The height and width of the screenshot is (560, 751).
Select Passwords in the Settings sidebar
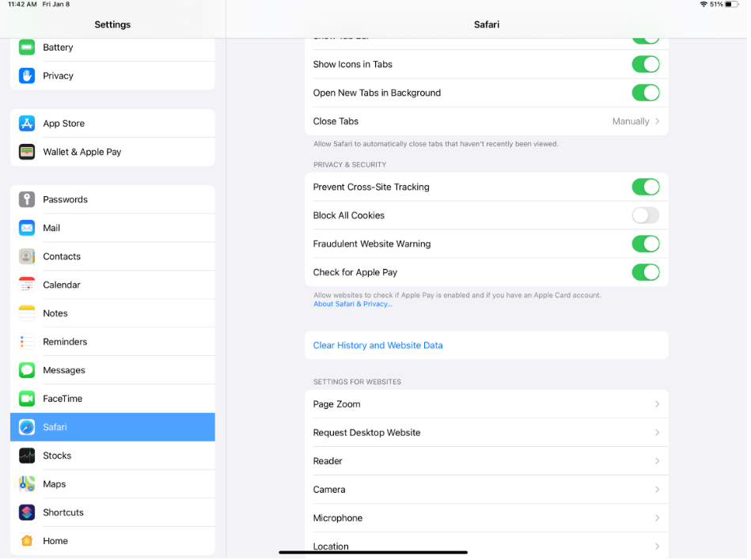(112, 199)
